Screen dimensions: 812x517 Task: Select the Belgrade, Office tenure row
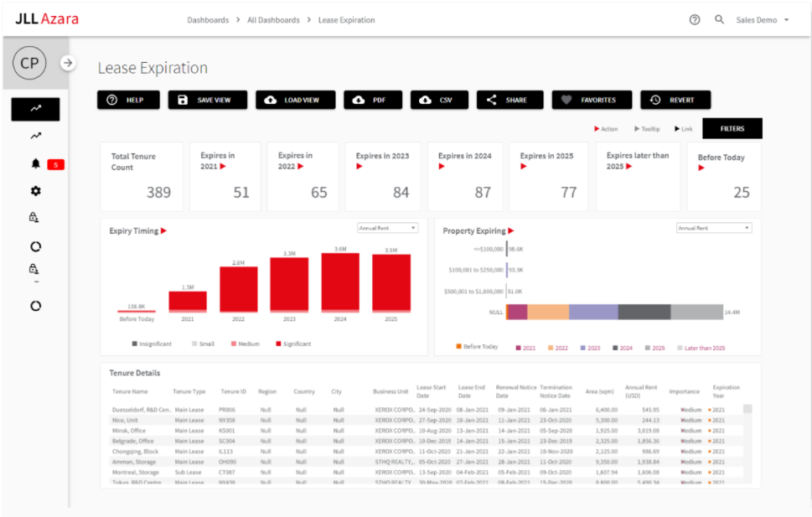point(427,441)
